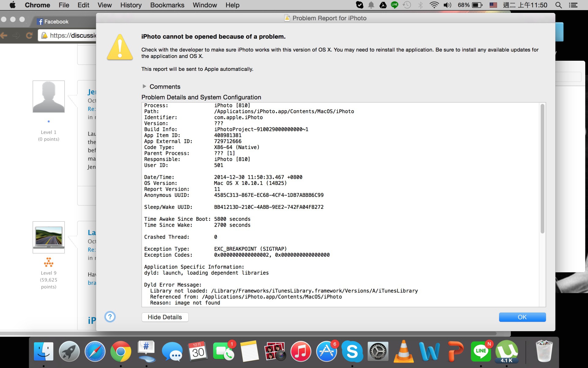
Task: Launch Safari from the Dock
Action: click(x=95, y=351)
